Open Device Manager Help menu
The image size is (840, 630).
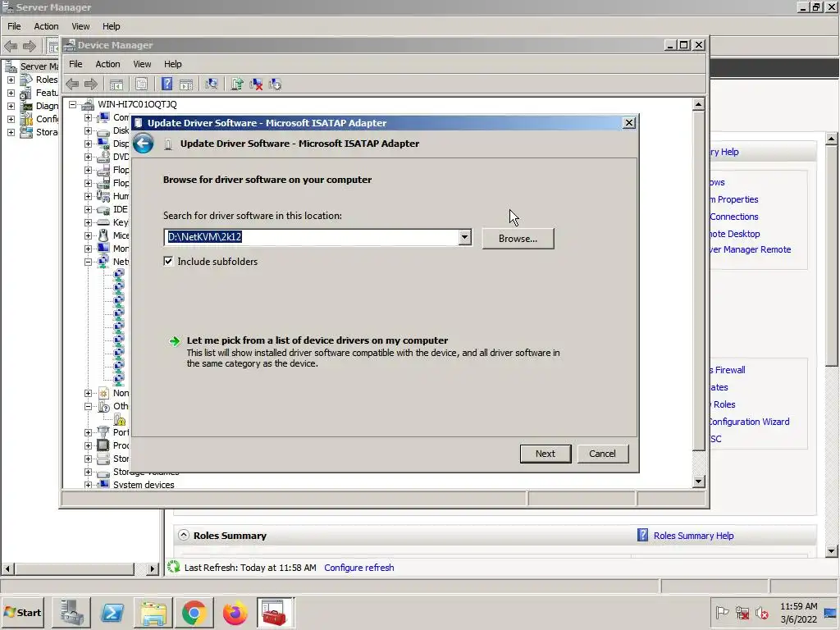(172, 64)
